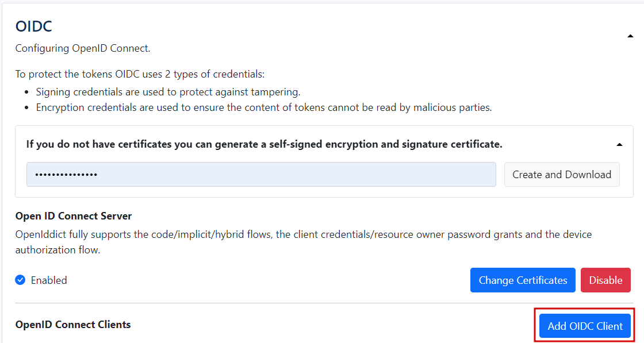Click the Signing credentials bullet text
This screenshot has width=644, height=343.
tap(168, 92)
